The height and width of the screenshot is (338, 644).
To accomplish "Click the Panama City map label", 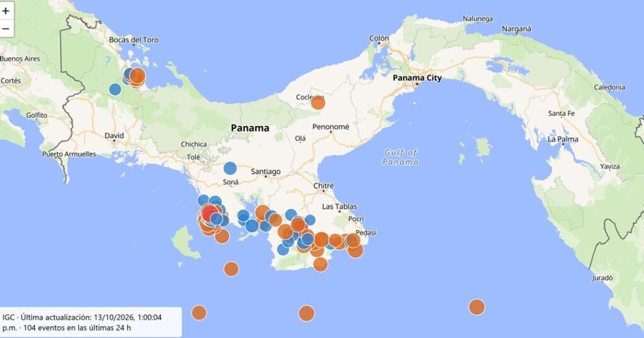I will 417,77.
